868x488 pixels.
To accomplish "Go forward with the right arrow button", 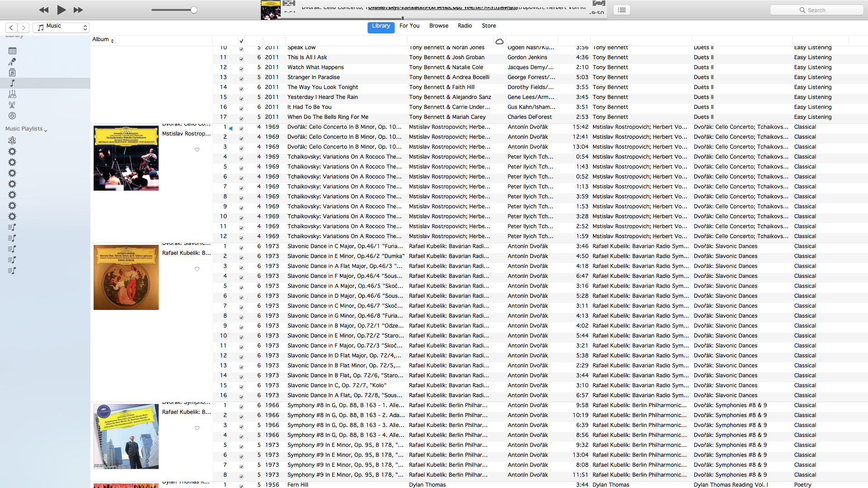I will pyautogui.click(x=24, y=28).
